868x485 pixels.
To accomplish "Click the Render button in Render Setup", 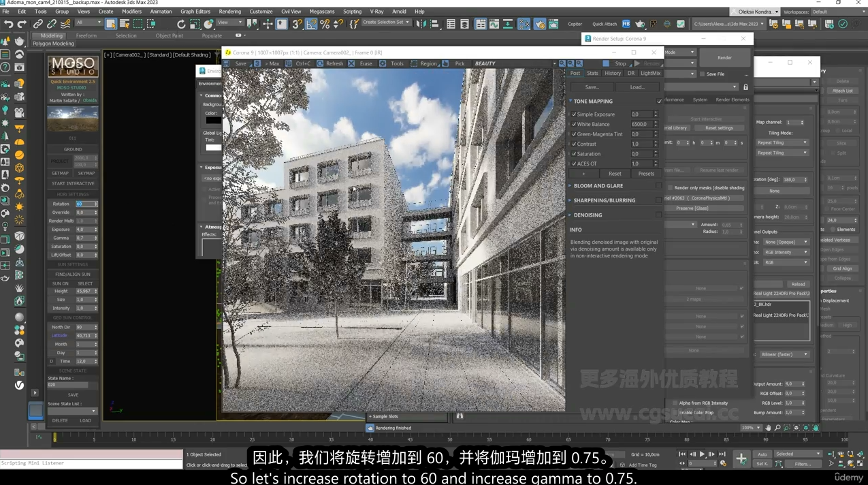I will [724, 58].
